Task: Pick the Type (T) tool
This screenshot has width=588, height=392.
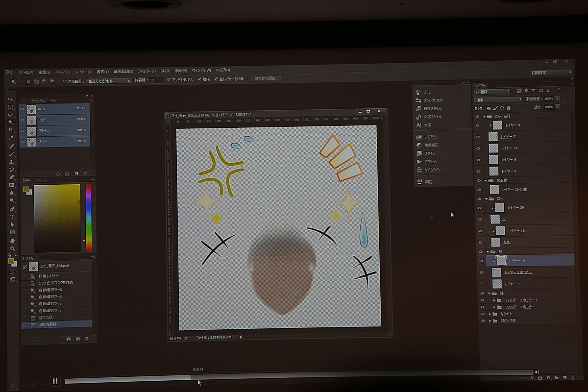Action: pos(12,217)
